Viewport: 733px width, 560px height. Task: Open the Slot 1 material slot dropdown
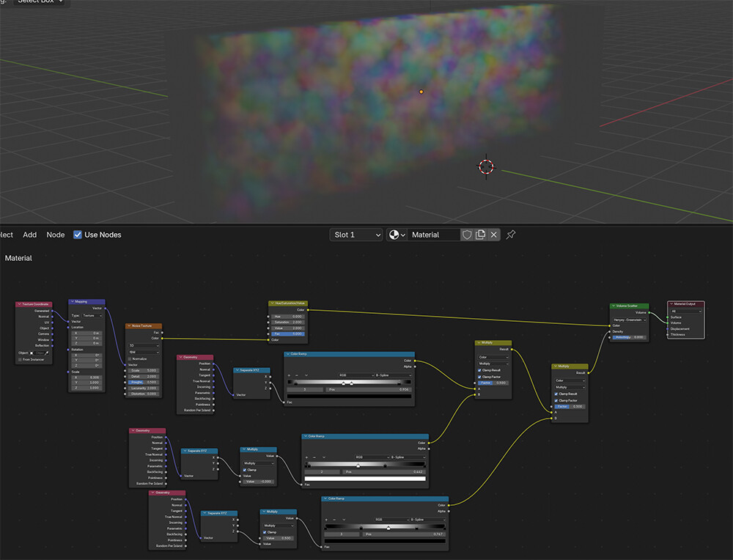click(x=356, y=235)
